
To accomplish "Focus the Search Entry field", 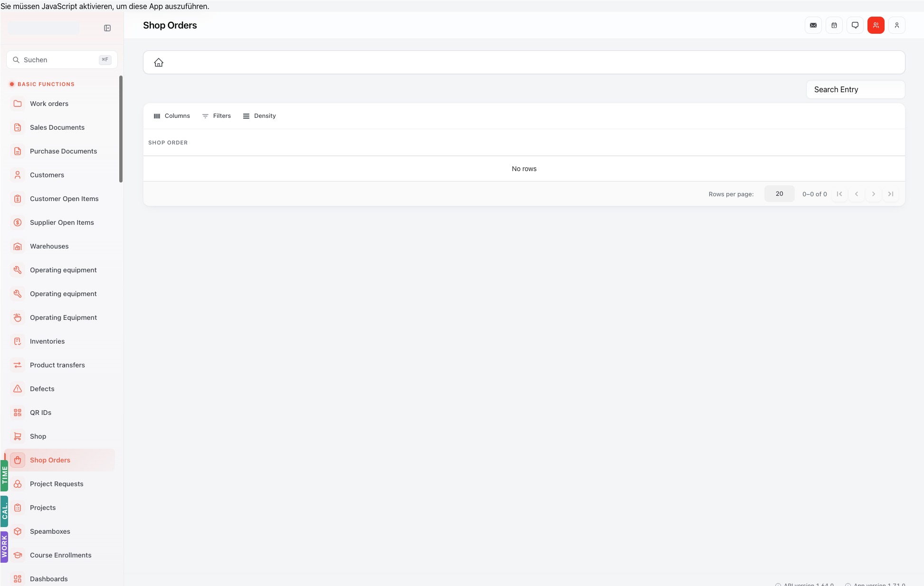I will pos(856,89).
